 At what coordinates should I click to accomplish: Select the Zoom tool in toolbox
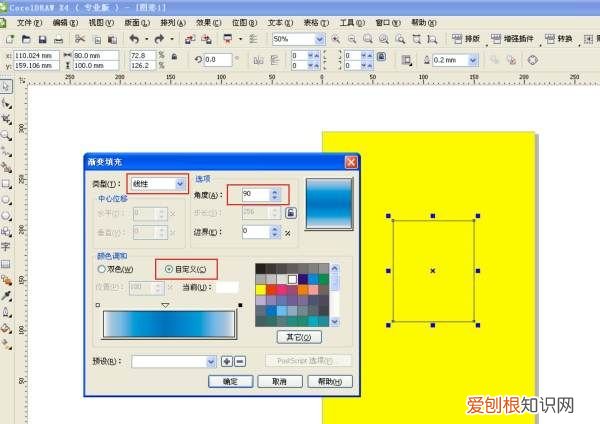6,135
